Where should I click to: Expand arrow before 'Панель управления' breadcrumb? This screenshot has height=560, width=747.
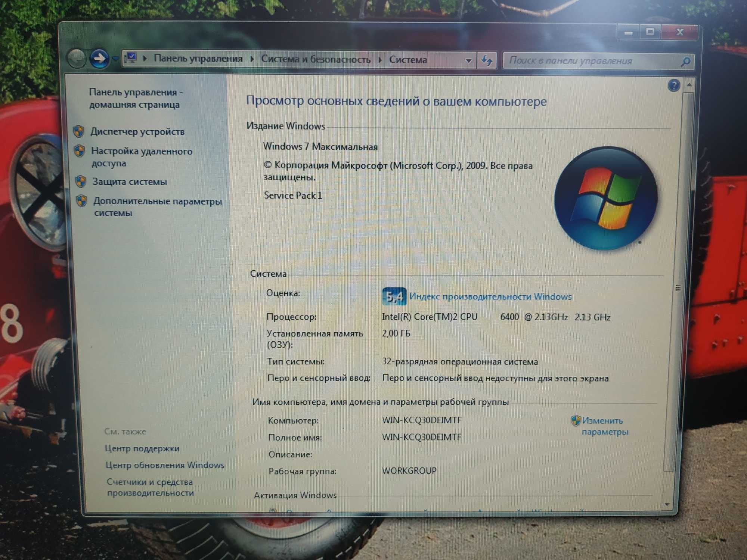[145, 59]
